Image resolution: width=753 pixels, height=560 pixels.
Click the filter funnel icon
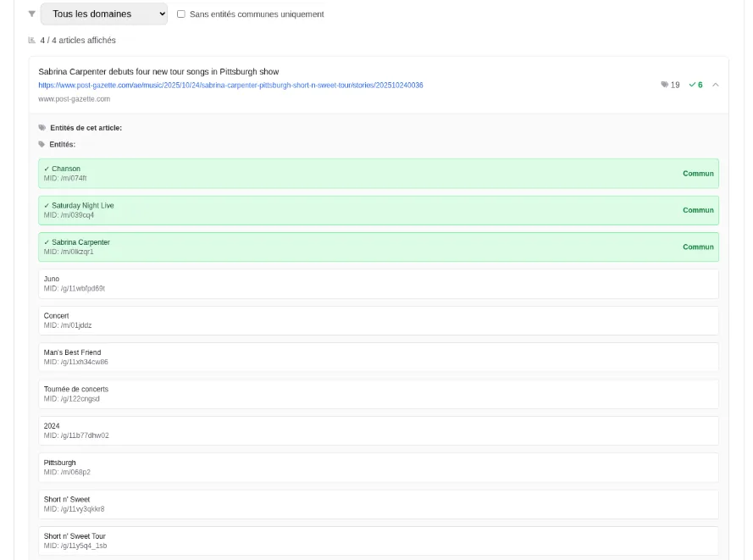pos(31,14)
